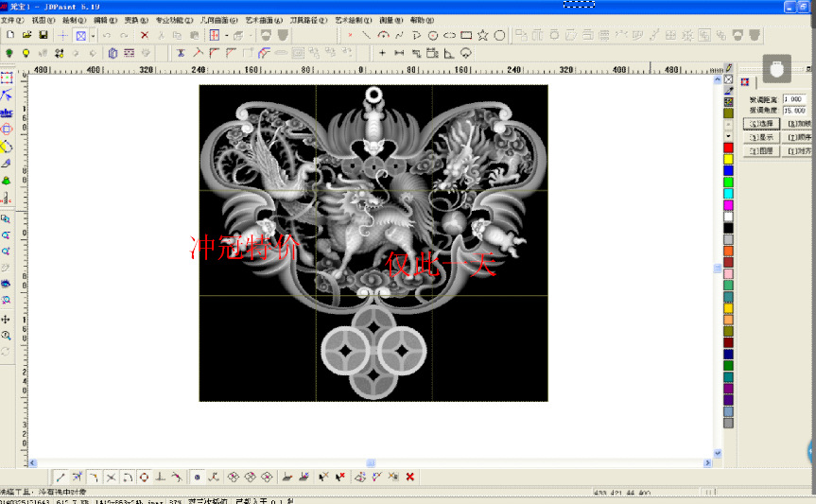Open the 文件 menu

[x=12, y=20]
